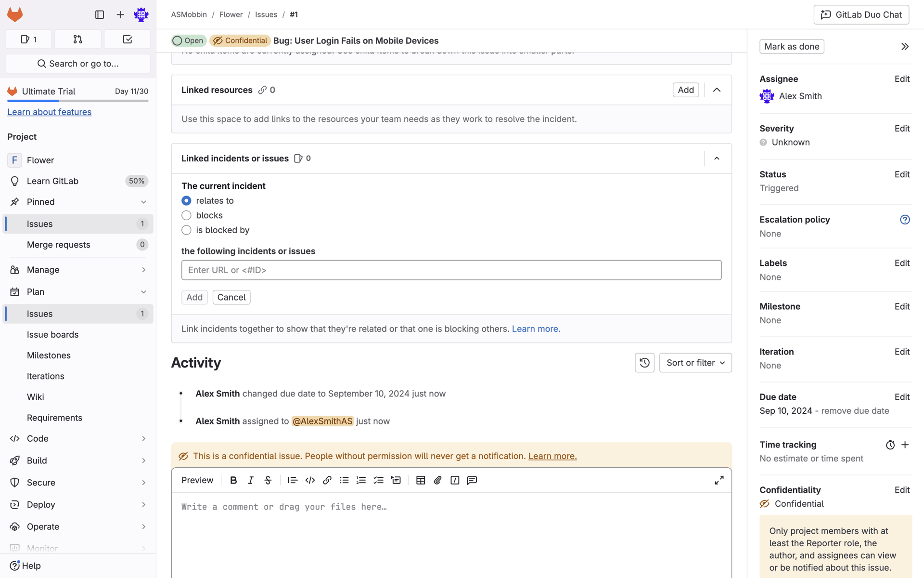The image size is (924, 578).
Task: Open the create new plus menu
Action: pyautogui.click(x=120, y=14)
